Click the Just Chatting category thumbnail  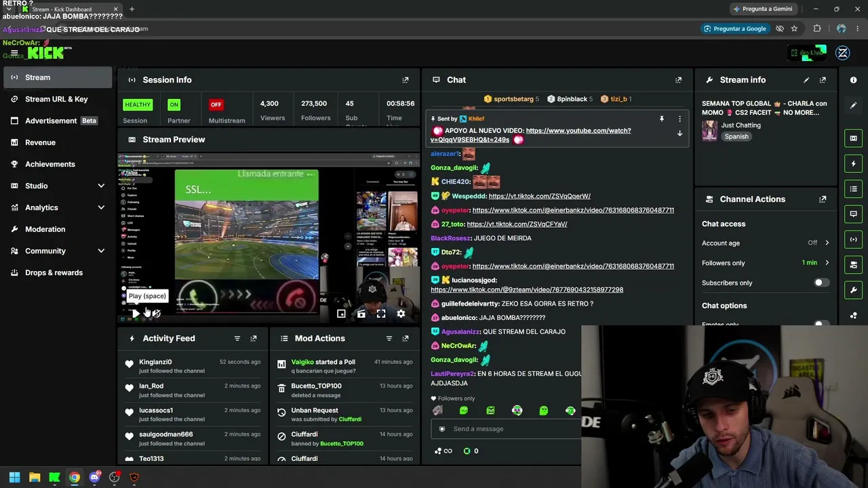point(709,131)
